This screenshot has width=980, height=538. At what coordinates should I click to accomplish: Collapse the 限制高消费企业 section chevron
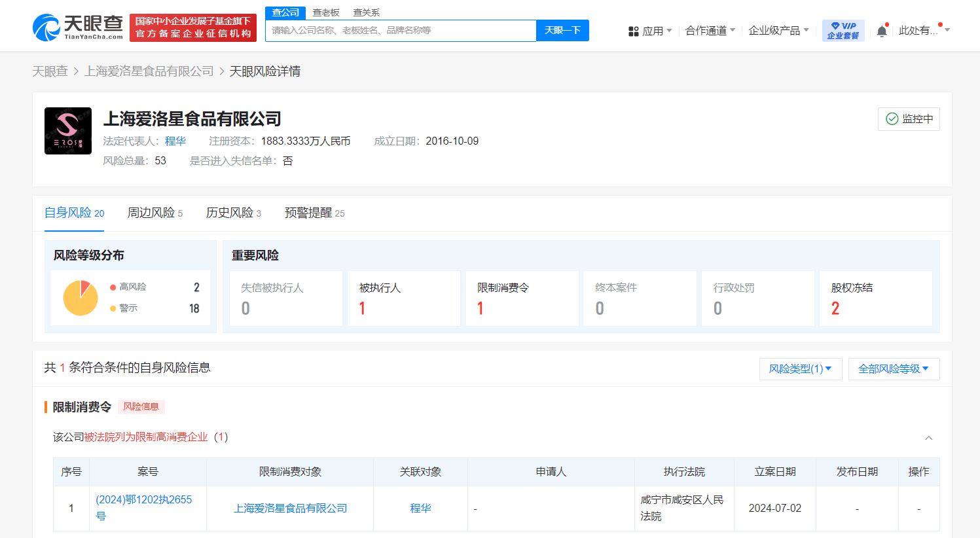point(928,438)
